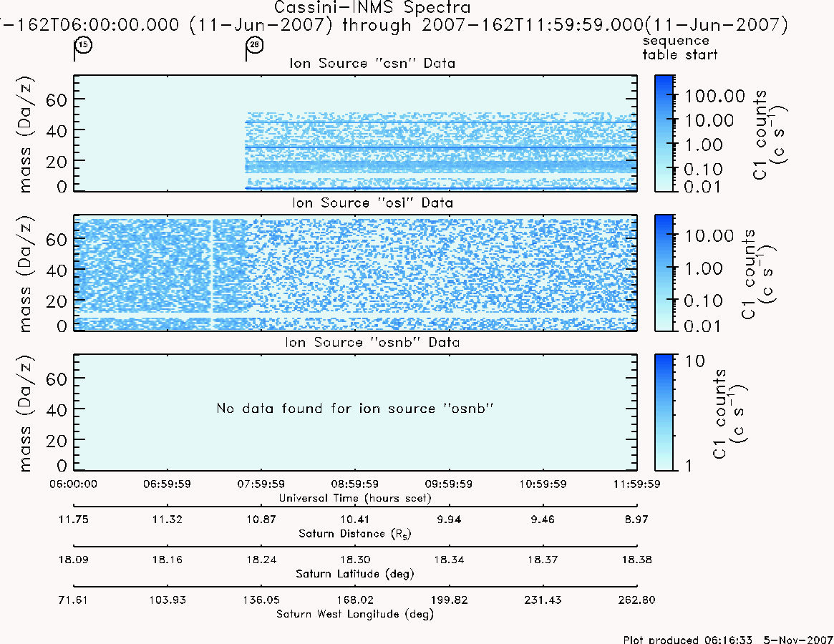Click the 'Cassini-INMS Spectra' title

[x=372, y=7]
